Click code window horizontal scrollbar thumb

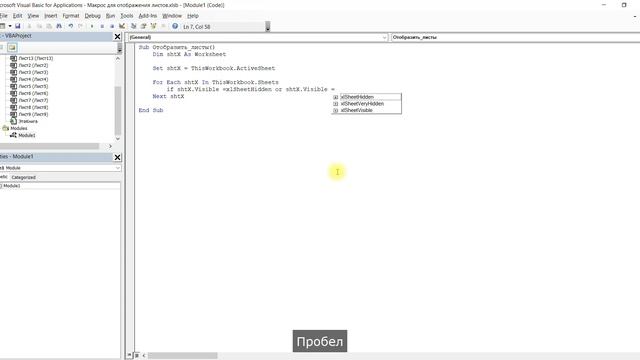click(x=182, y=356)
